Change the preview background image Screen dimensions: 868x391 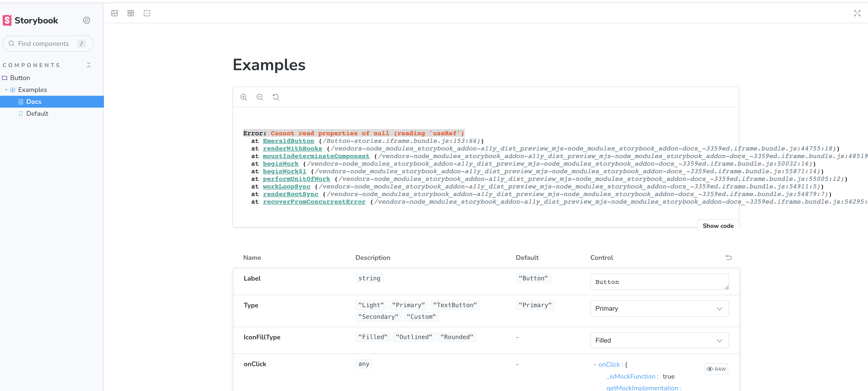(115, 13)
